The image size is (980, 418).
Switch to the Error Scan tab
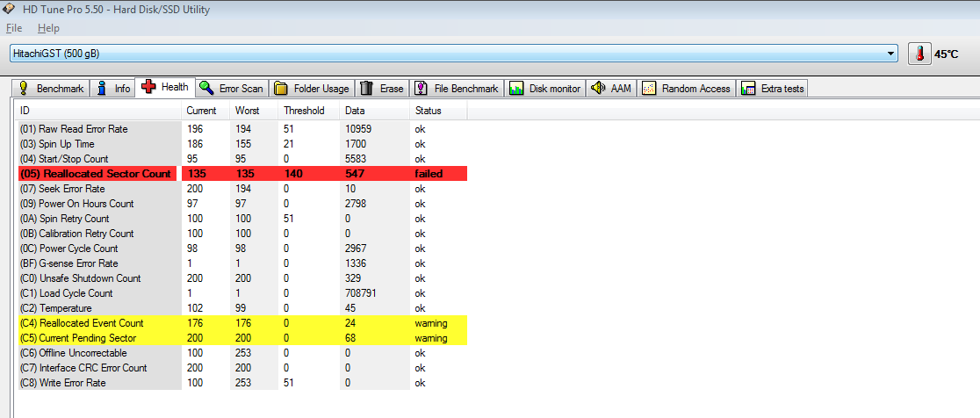pos(232,88)
